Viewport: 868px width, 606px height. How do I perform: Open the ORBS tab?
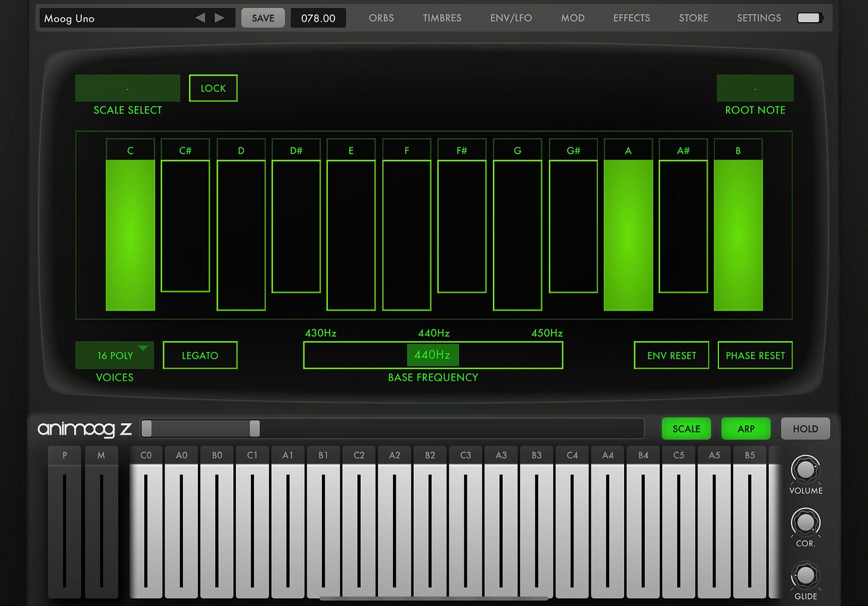(x=382, y=18)
